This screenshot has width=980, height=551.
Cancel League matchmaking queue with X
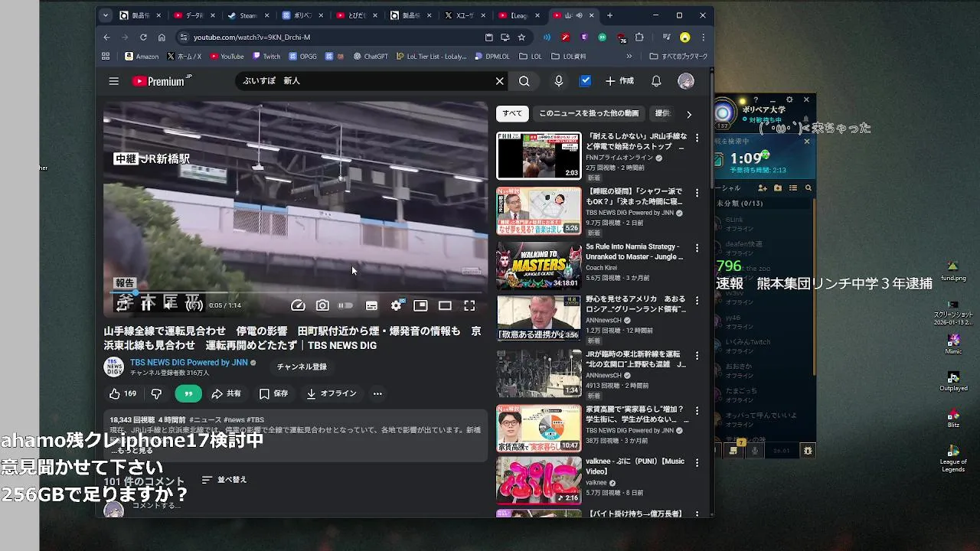coord(806,142)
